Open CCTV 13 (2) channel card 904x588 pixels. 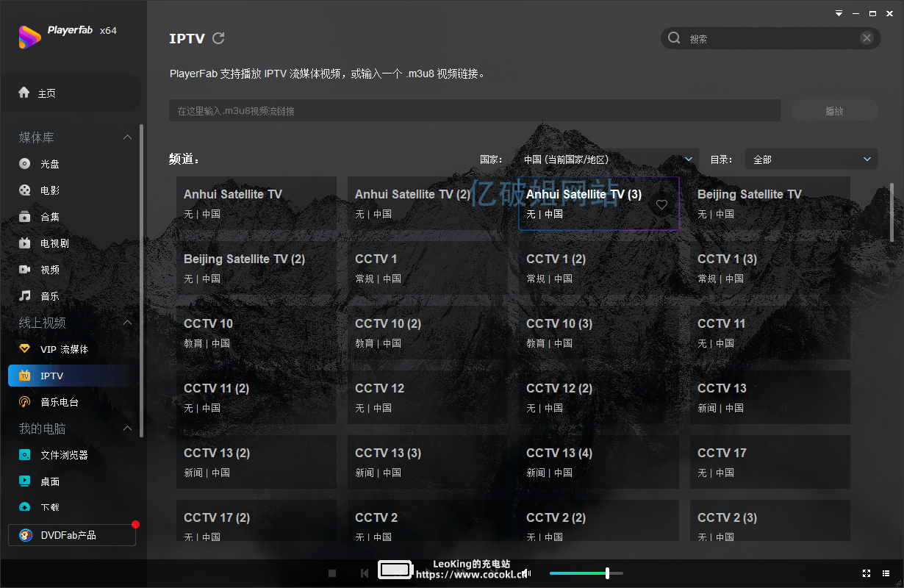pos(257,462)
